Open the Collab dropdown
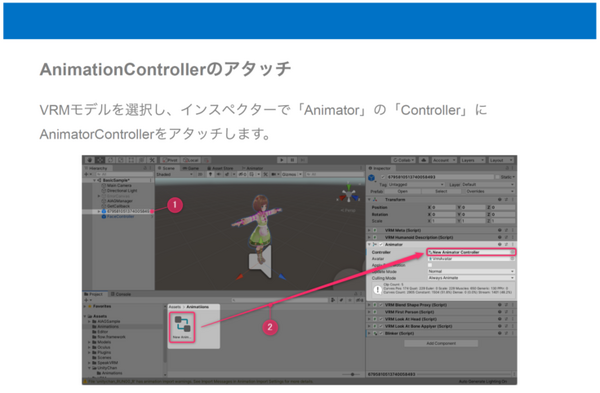The image size is (600, 393). tap(404, 160)
